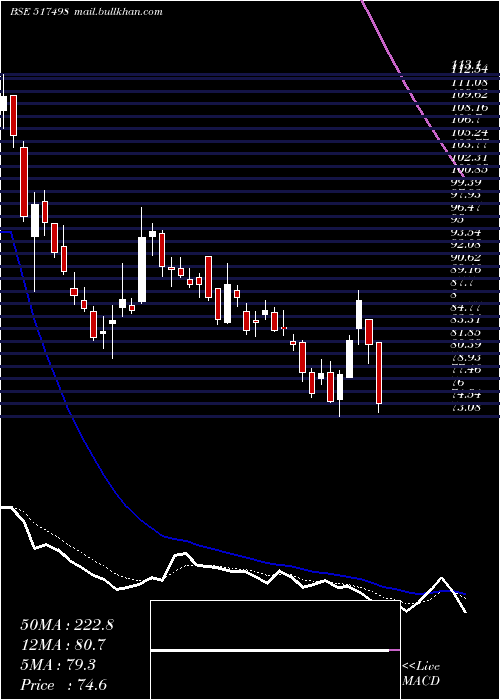Click the "Price : 74.6" readout
Screen dimensions: 500x700
click(x=63, y=685)
